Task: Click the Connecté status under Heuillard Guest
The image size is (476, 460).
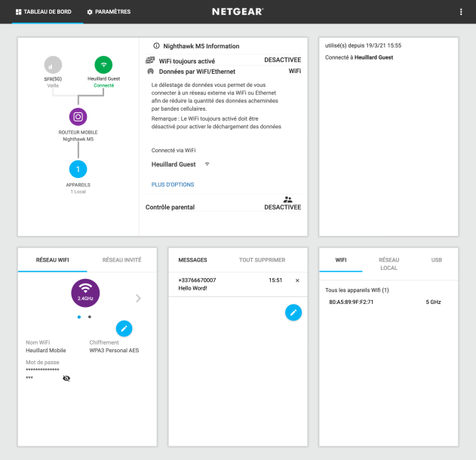Action: click(x=104, y=85)
